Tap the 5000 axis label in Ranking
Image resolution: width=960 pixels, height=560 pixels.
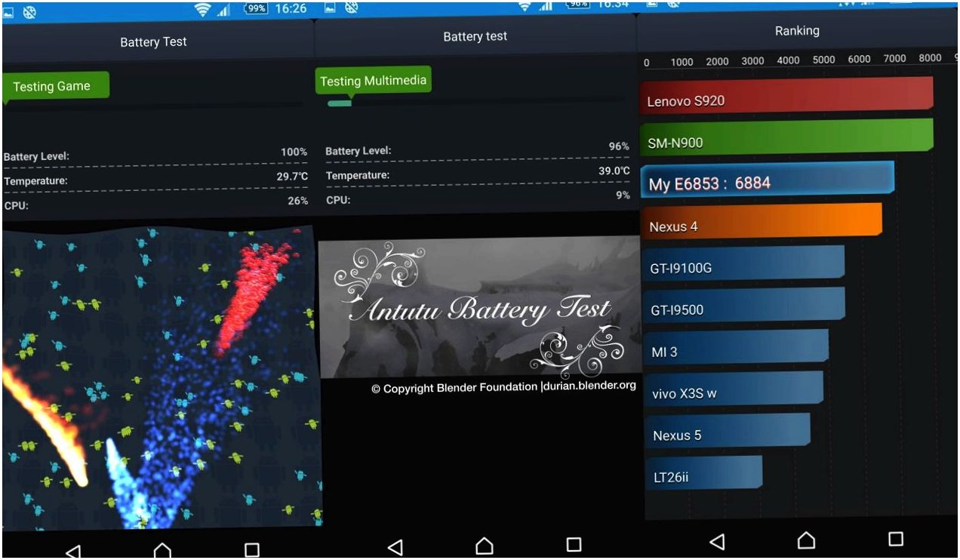click(x=823, y=60)
